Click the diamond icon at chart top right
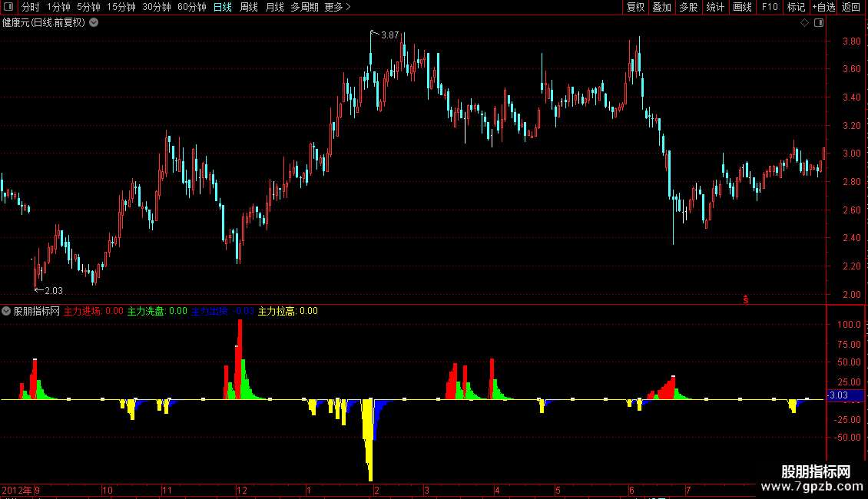The width and height of the screenshot is (868, 499). (x=805, y=23)
